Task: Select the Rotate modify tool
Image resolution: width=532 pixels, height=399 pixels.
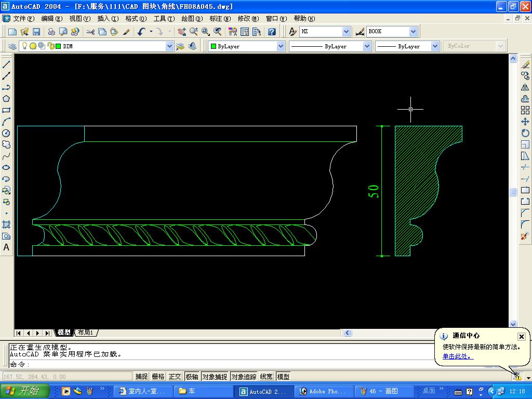Action: [x=525, y=133]
